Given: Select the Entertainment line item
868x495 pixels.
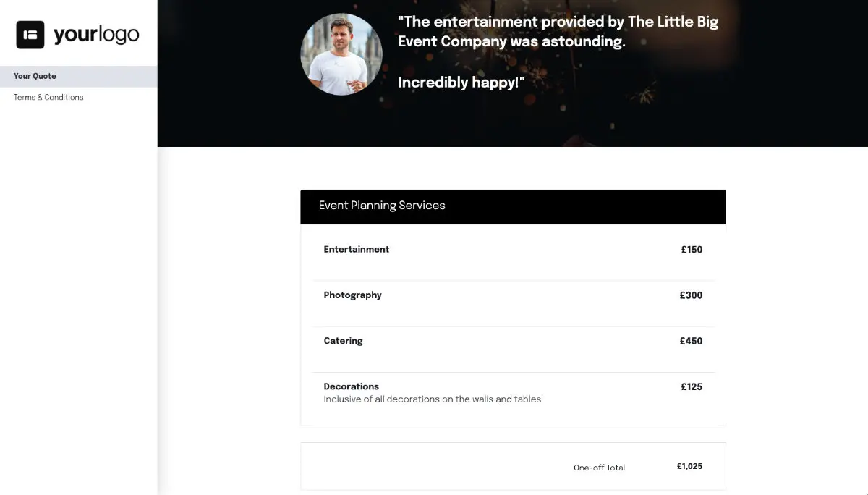Looking at the screenshot, I should click(357, 249).
